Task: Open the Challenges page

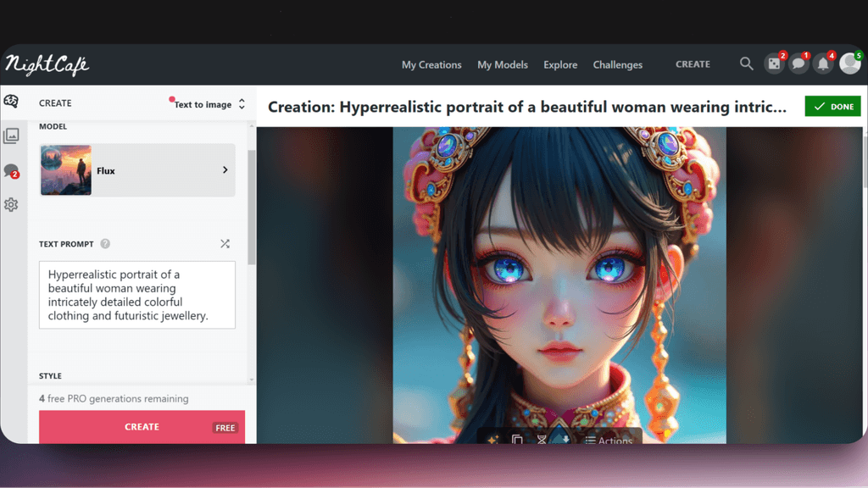Action: coord(617,64)
